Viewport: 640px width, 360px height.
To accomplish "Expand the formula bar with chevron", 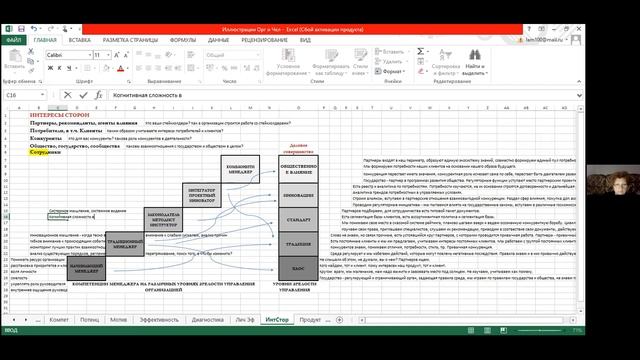I will pyautogui.click(x=579, y=95).
